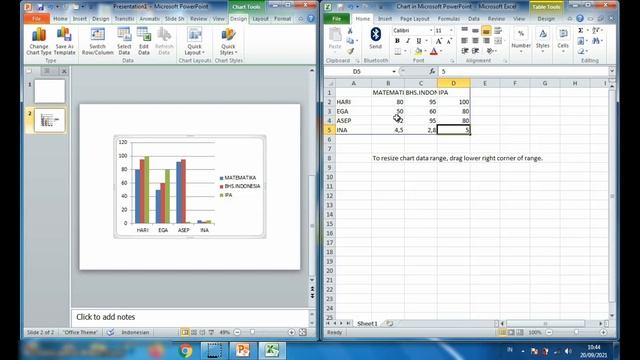Click Indonesian language in PowerPoint status bar
Viewport: 640px width, 360px height.
135,333
